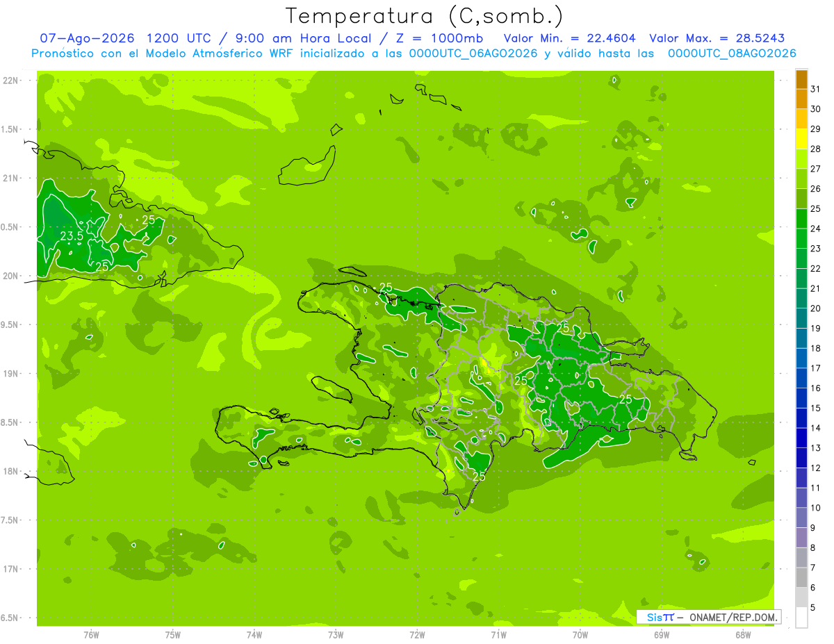Click the "68W" longitude axis label
The width and height of the screenshot is (834, 644).
[x=743, y=635]
